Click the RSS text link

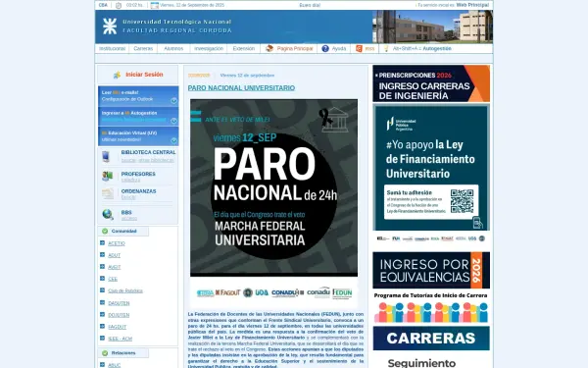coord(369,49)
